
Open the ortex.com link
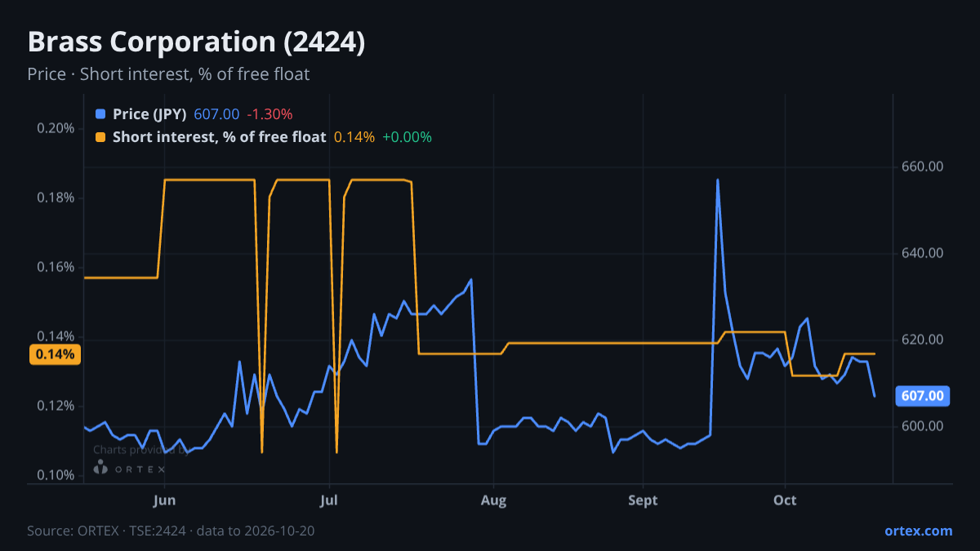[x=918, y=531]
